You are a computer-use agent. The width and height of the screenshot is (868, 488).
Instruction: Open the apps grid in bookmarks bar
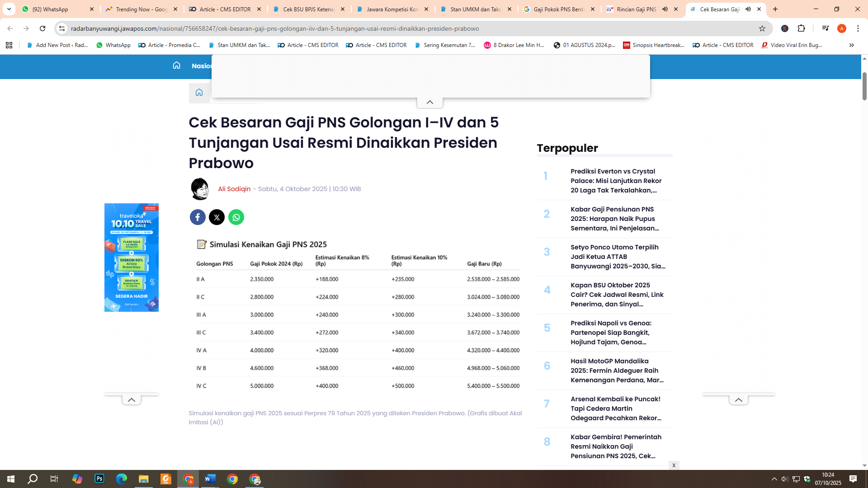9,45
